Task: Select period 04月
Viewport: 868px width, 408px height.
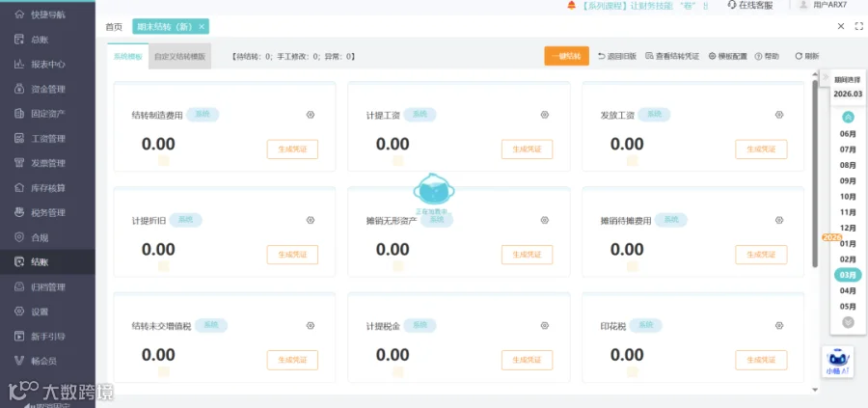Action: pos(848,290)
